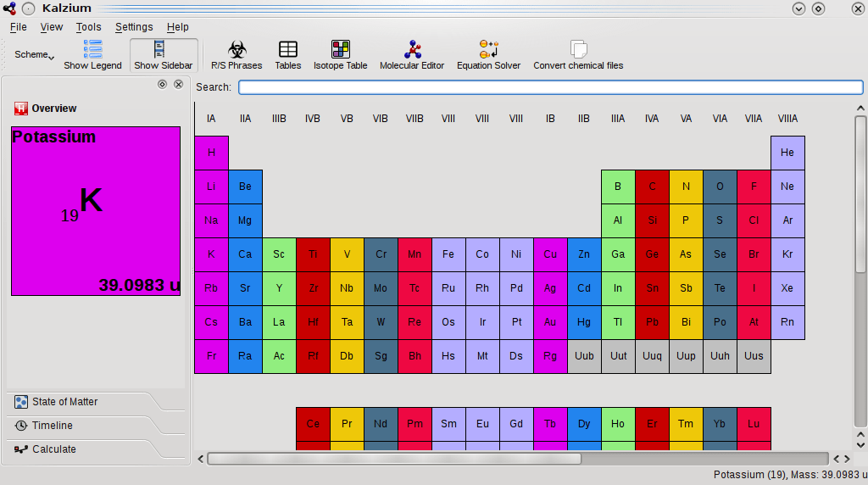The image size is (868, 485).
Task: Toggle Show Sidebar button
Action: coord(163,55)
